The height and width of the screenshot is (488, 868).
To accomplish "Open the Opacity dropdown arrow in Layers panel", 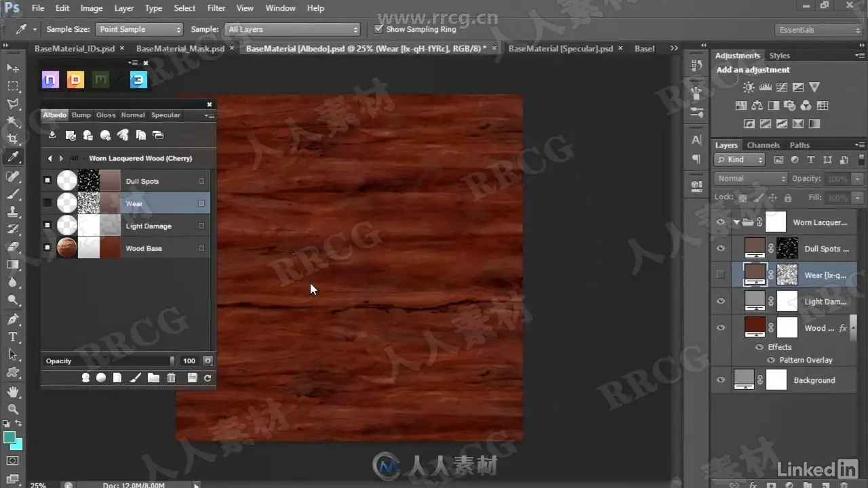I will pos(858,179).
